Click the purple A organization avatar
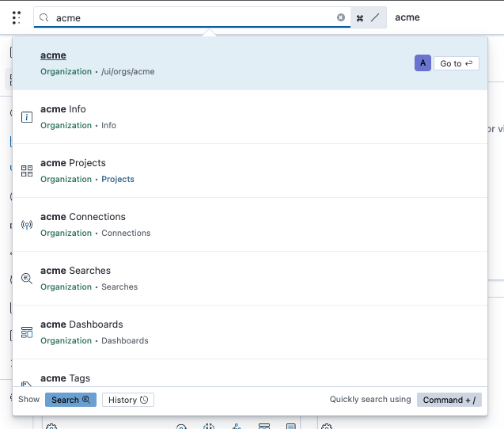Screen dimensions: 504x429 coord(423,63)
